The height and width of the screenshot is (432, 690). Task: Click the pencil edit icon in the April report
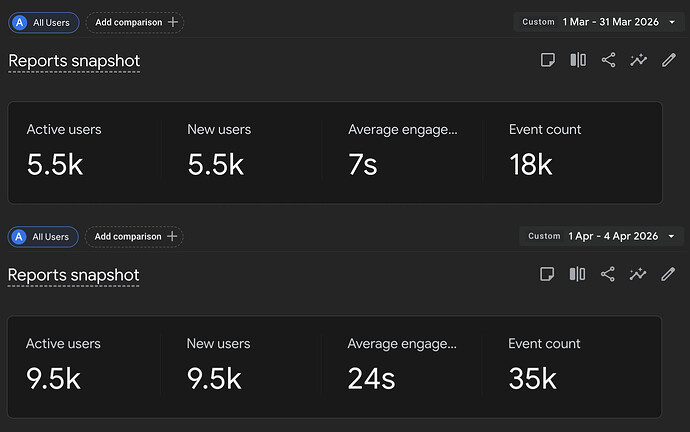point(668,274)
